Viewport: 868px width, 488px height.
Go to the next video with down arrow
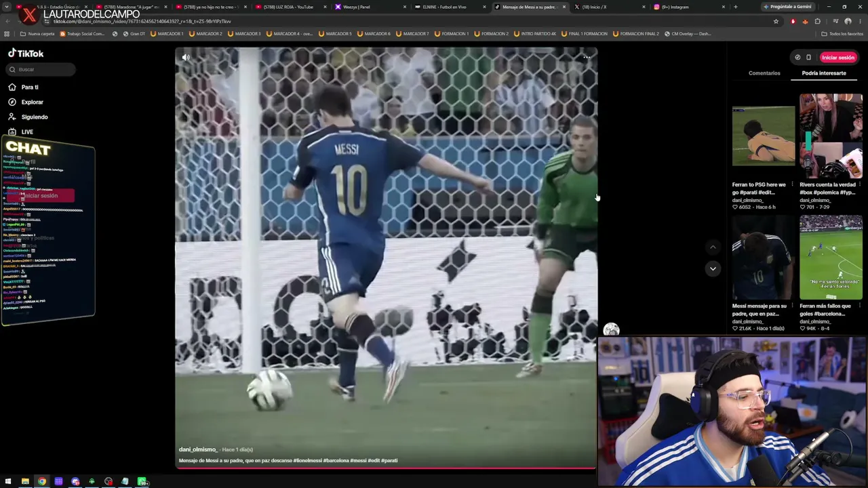[713, 268]
